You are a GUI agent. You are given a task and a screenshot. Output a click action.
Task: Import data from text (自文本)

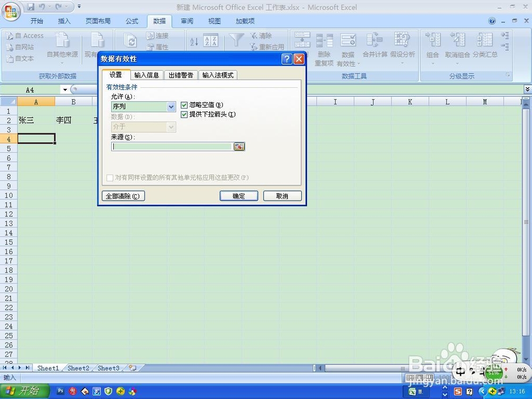point(20,59)
